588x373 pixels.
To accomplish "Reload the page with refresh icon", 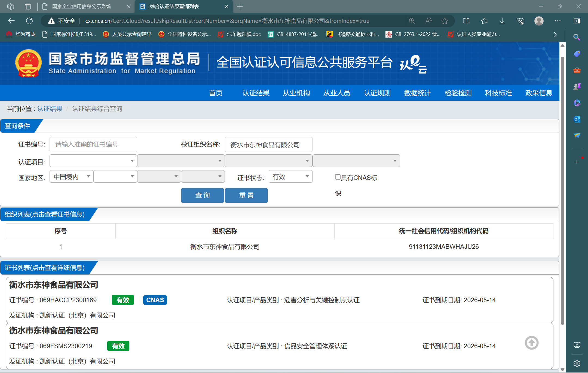I will pos(29,21).
